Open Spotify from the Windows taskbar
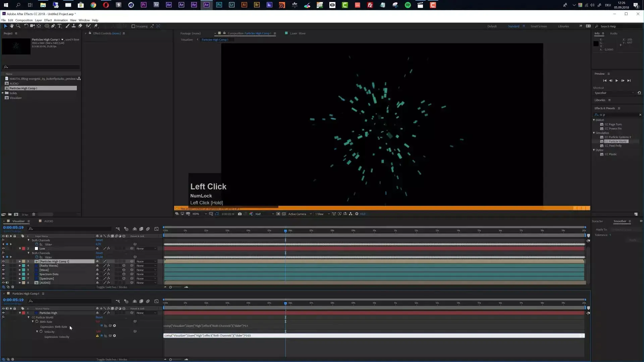Screen dimensions: 644x362 [x=408, y=5]
